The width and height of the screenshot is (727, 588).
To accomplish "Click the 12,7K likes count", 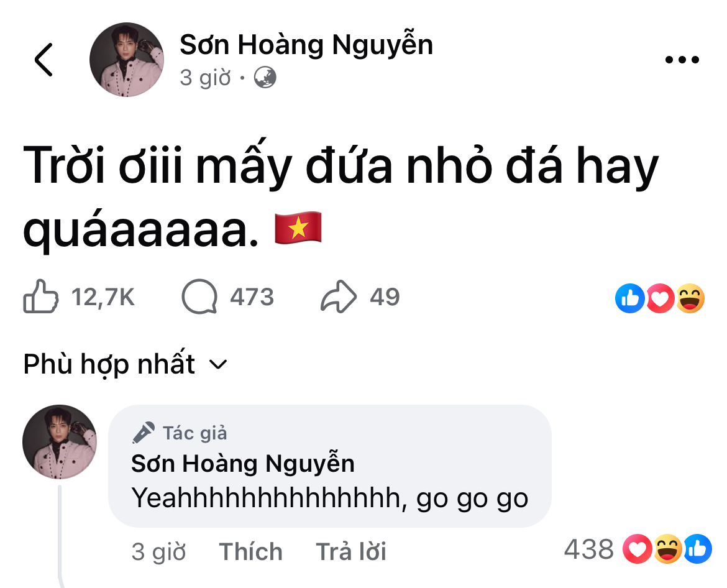I will [103, 297].
